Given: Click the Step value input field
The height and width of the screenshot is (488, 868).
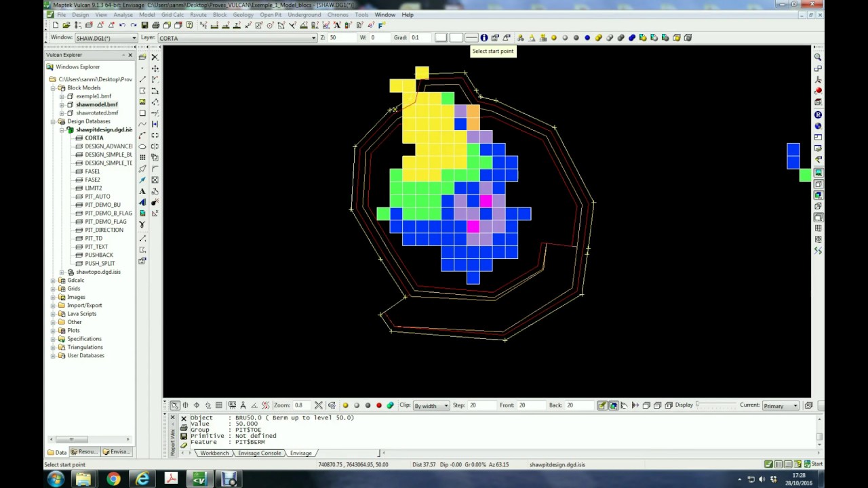Looking at the screenshot, I should [481, 405].
